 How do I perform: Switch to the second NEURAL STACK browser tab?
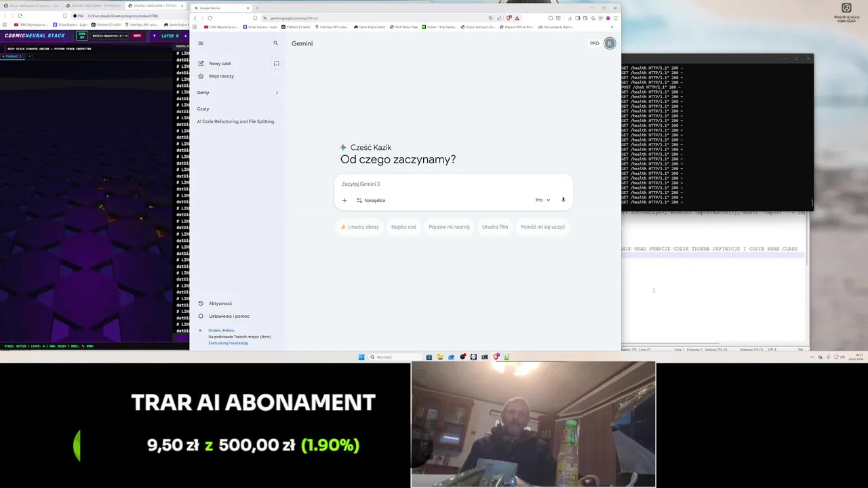(94, 6)
